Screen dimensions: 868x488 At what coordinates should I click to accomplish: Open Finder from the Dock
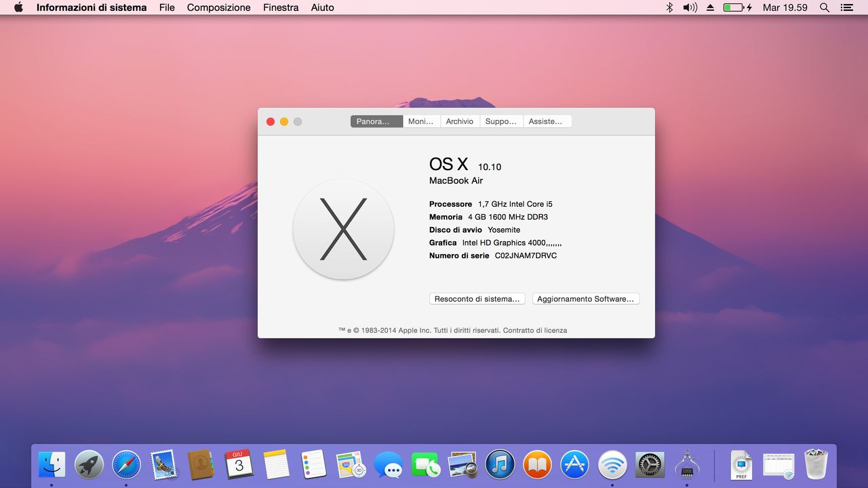click(52, 465)
